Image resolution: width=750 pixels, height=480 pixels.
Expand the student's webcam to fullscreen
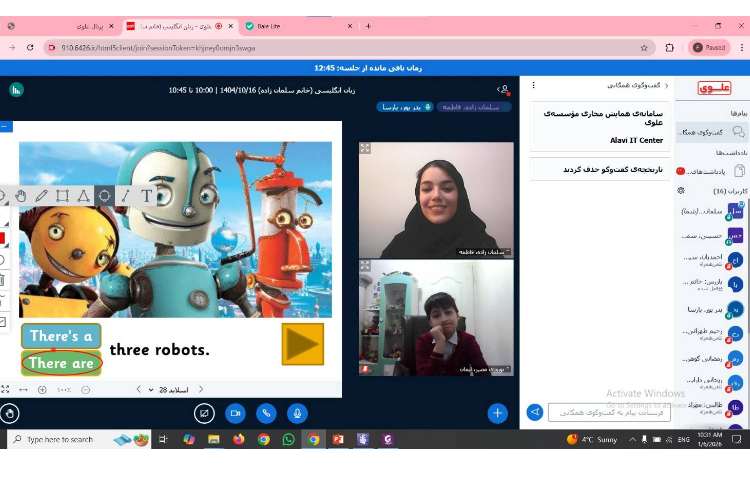pos(365,266)
